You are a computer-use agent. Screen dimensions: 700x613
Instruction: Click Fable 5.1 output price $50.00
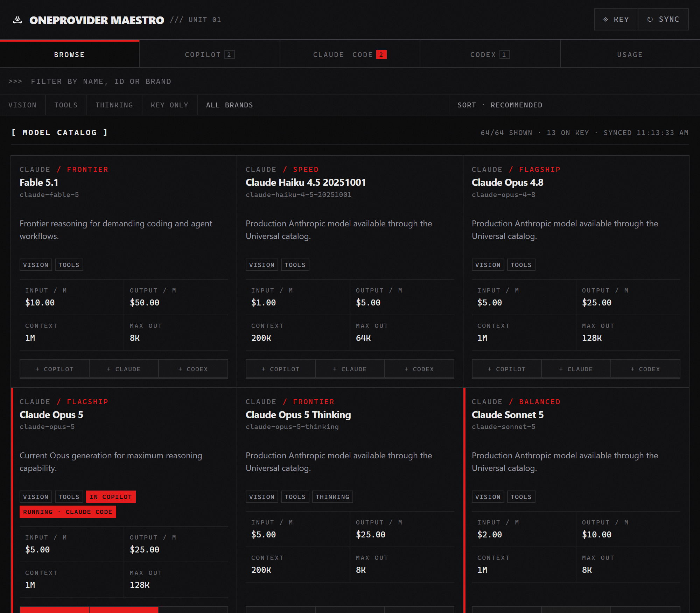click(x=145, y=303)
